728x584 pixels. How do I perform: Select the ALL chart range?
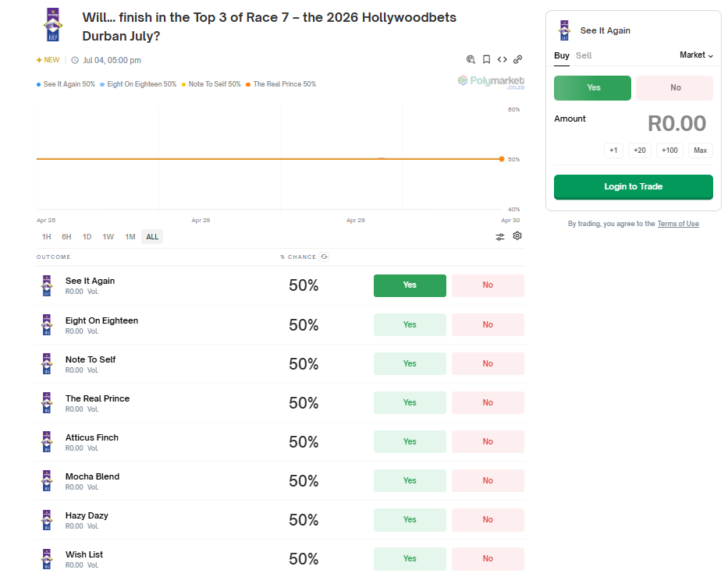152,236
